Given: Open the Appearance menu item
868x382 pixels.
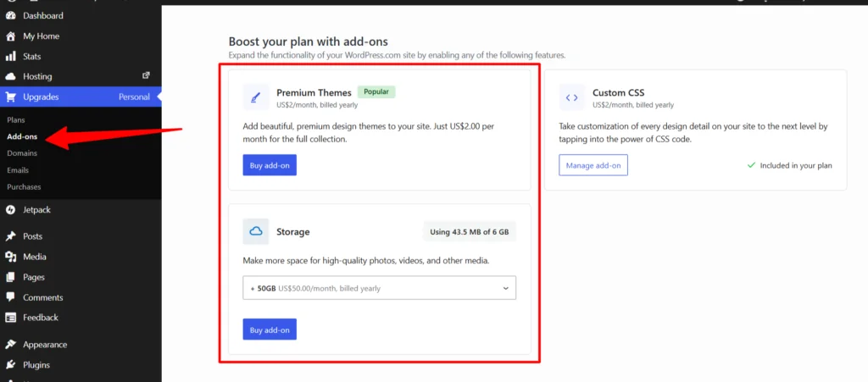Looking at the screenshot, I should click(x=81, y=345).
